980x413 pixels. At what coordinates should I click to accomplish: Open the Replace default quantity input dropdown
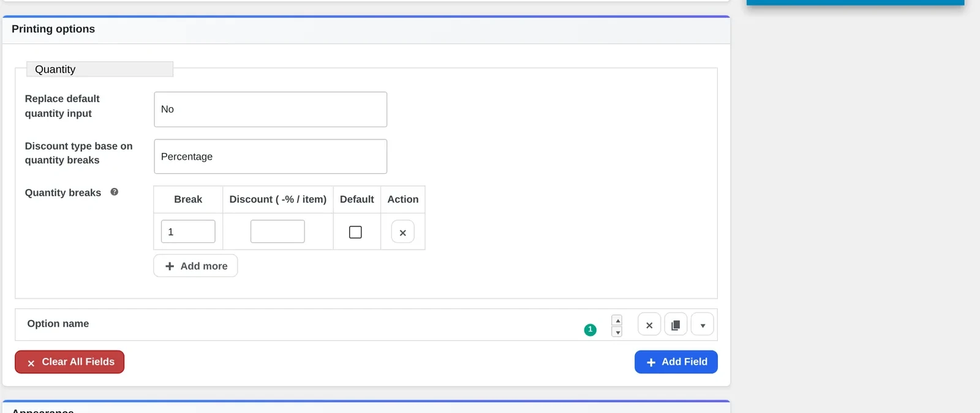pyautogui.click(x=271, y=110)
